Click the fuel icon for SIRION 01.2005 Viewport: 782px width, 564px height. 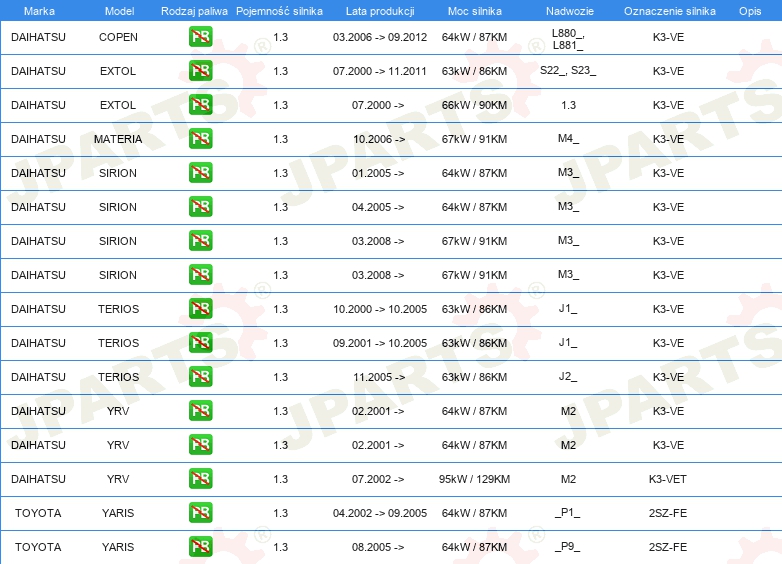(200, 173)
